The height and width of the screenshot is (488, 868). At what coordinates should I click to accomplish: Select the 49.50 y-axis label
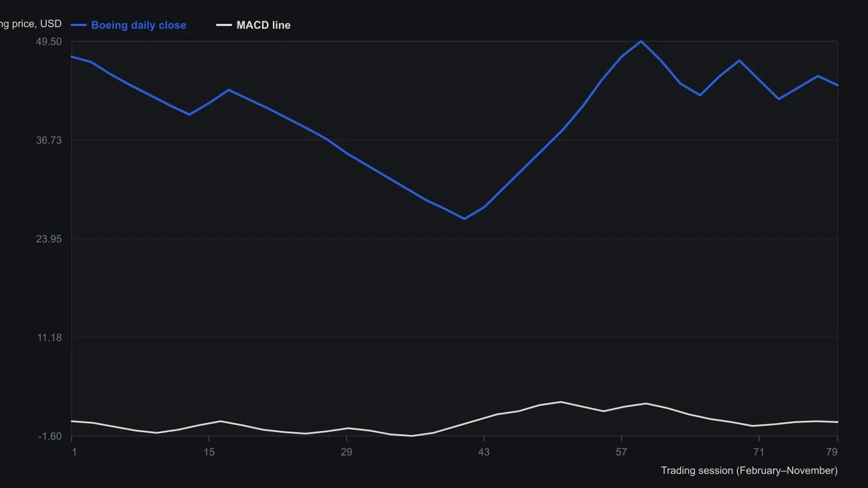[x=49, y=42]
